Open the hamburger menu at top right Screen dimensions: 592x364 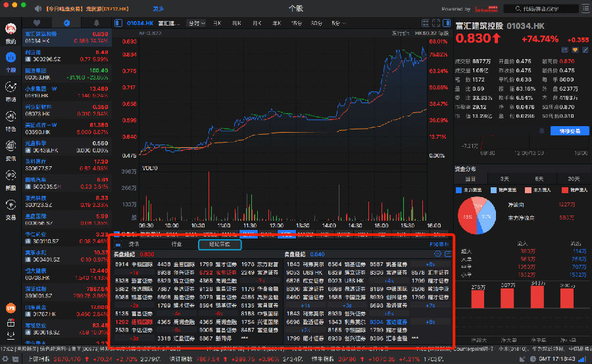coord(585,9)
